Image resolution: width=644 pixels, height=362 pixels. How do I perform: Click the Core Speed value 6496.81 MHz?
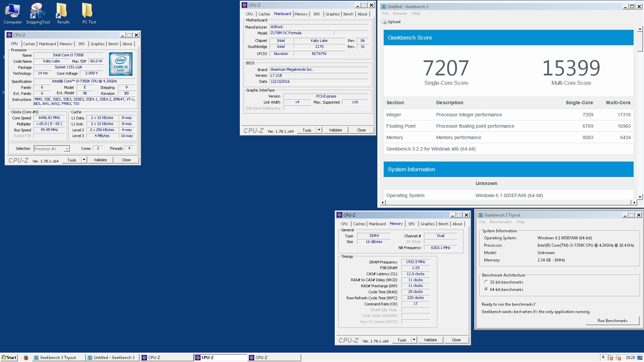click(49, 118)
